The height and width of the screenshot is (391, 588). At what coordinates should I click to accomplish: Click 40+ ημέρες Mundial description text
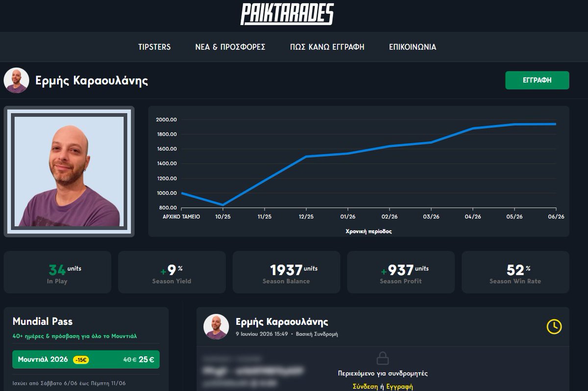(74, 336)
